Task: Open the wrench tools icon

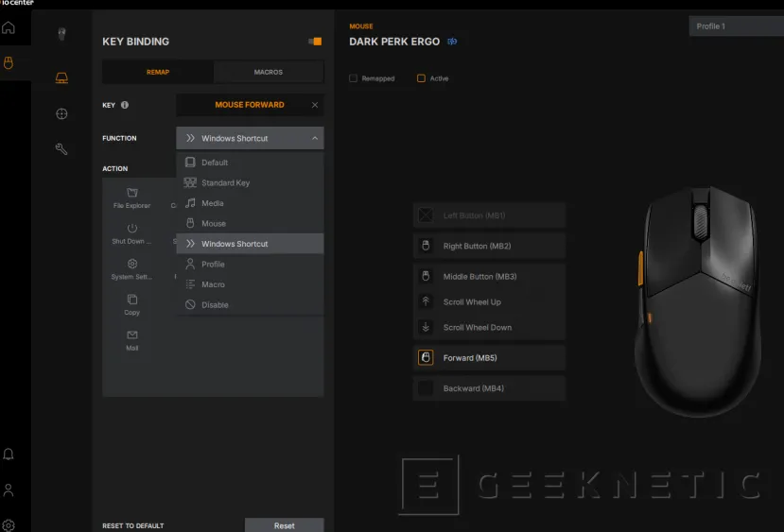Action: click(61, 149)
